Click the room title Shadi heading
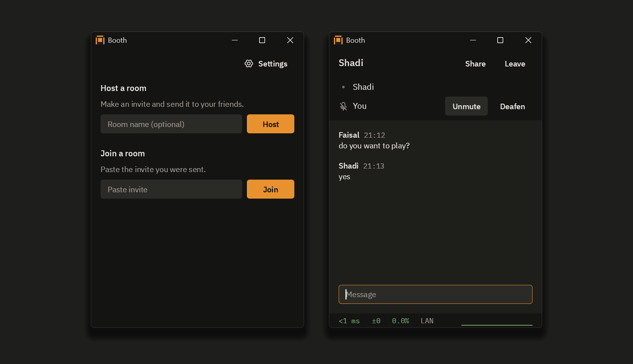 pyautogui.click(x=351, y=63)
